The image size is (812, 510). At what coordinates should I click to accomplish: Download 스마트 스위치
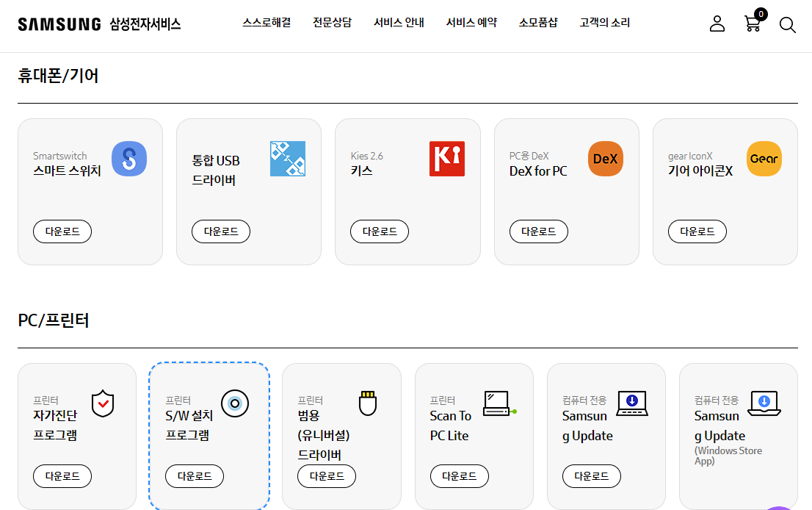point(62,231)
